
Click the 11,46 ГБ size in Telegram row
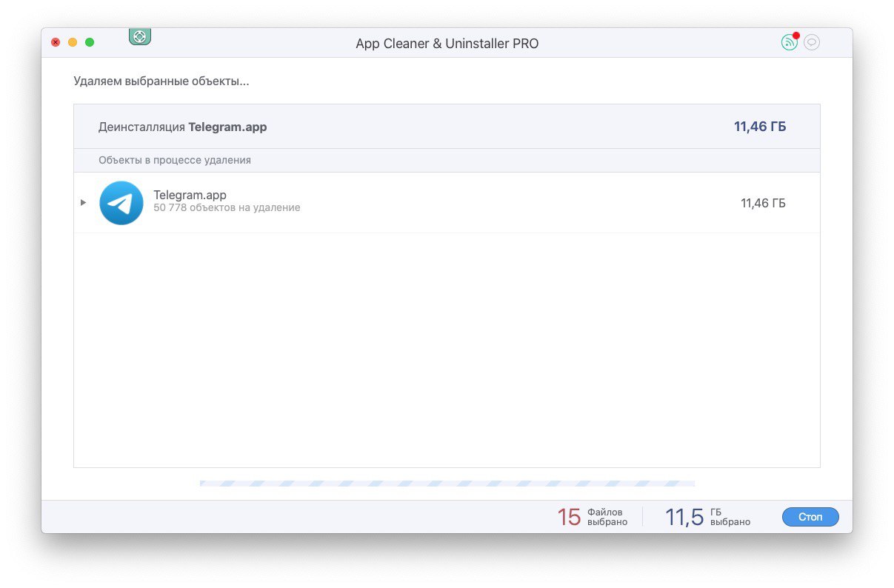(x=763, y=203)
